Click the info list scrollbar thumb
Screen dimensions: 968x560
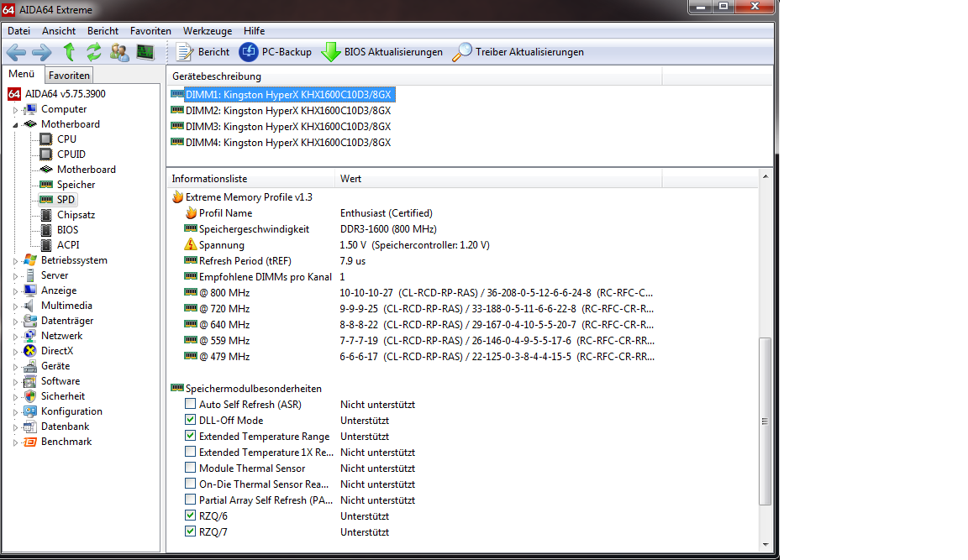[765, 421]
